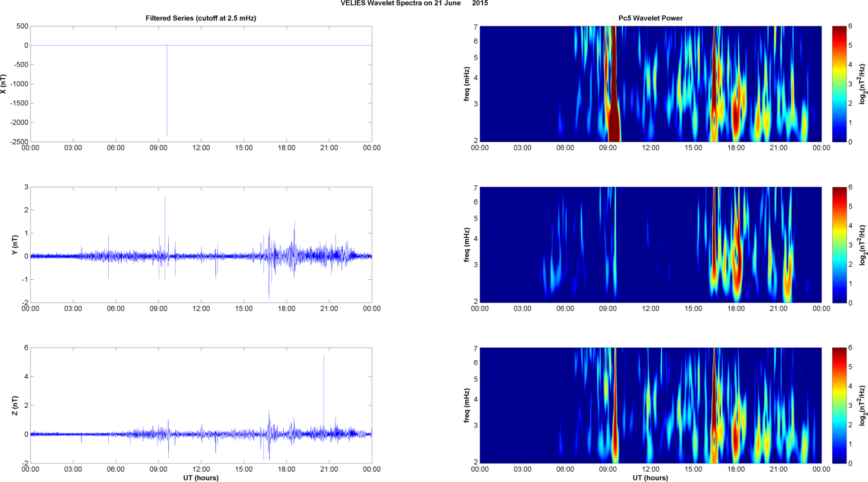868x482 pixels.
Task: Select the 'Filtered Series (cutoff at 2.5 mHz)' heading
Action: 201,18
